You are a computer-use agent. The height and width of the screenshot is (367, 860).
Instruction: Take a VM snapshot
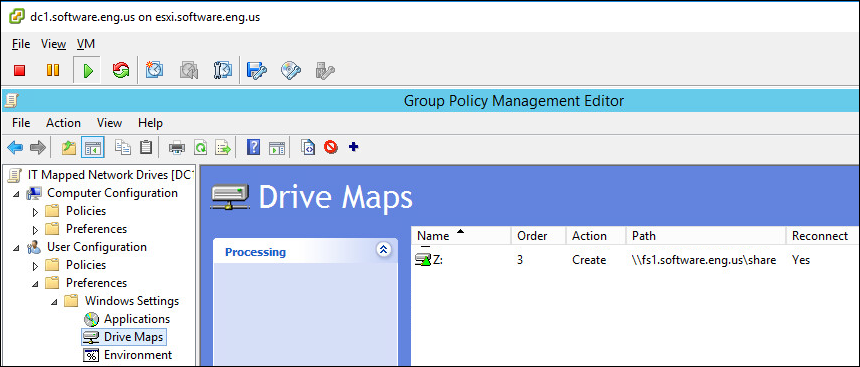(154, 70)
